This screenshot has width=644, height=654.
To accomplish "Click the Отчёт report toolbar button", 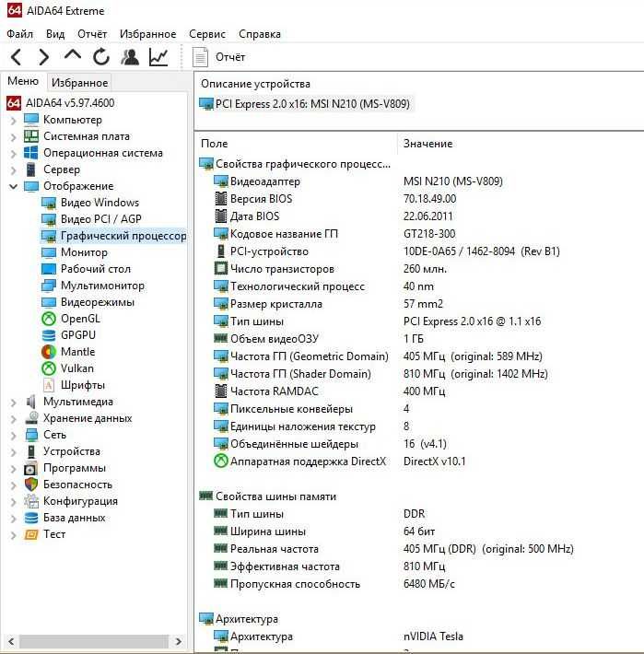I will [x=218, y=57].
